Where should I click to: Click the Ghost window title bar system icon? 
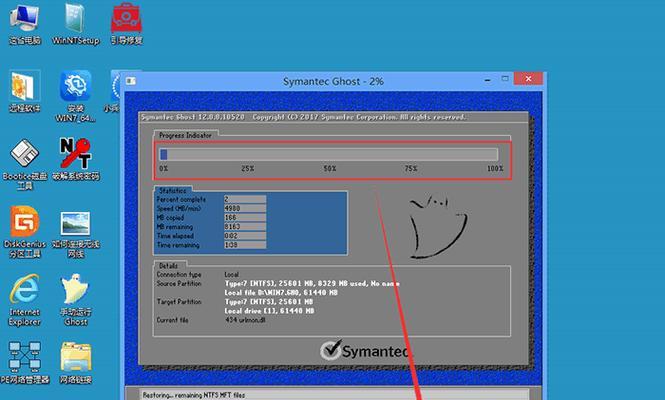[131, 81]
